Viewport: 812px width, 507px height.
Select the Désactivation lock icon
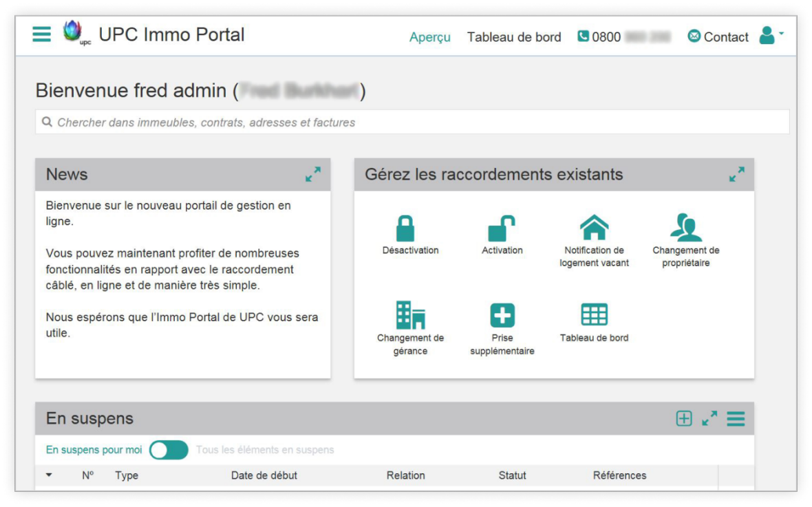pyautogui.click(x=405, y=228)
